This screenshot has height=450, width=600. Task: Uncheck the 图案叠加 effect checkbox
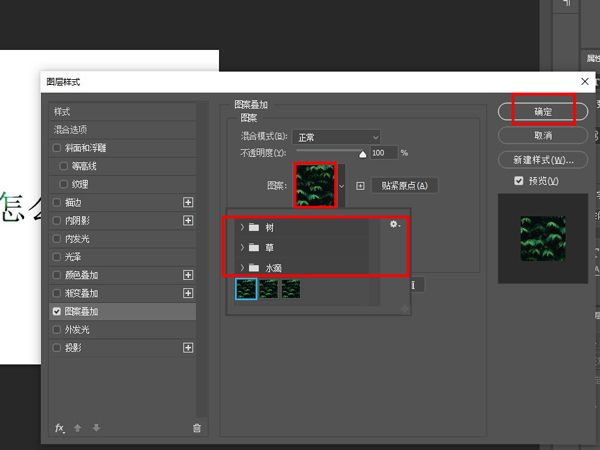pos(57,311)
